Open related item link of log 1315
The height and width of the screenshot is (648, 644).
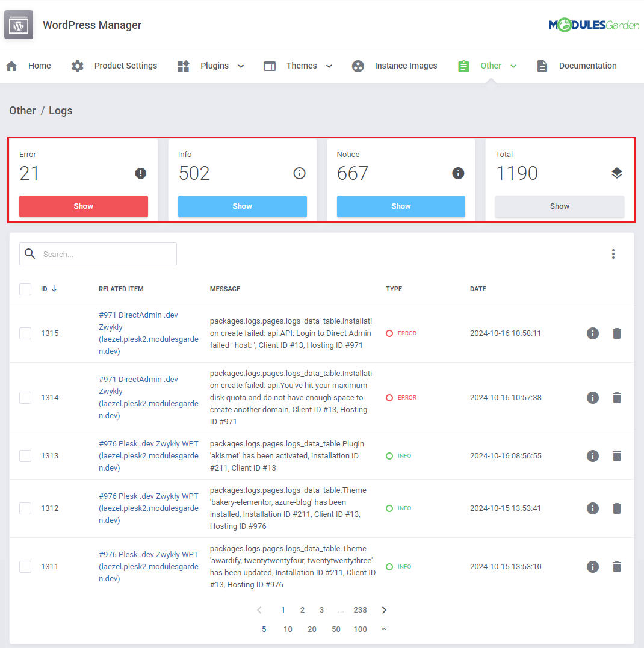149,333
